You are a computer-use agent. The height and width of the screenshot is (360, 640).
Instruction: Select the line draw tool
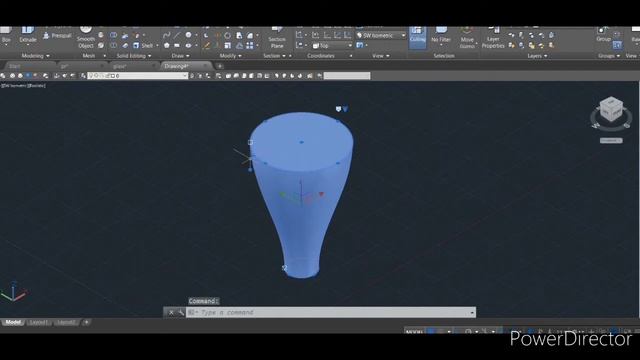point(177,36)
